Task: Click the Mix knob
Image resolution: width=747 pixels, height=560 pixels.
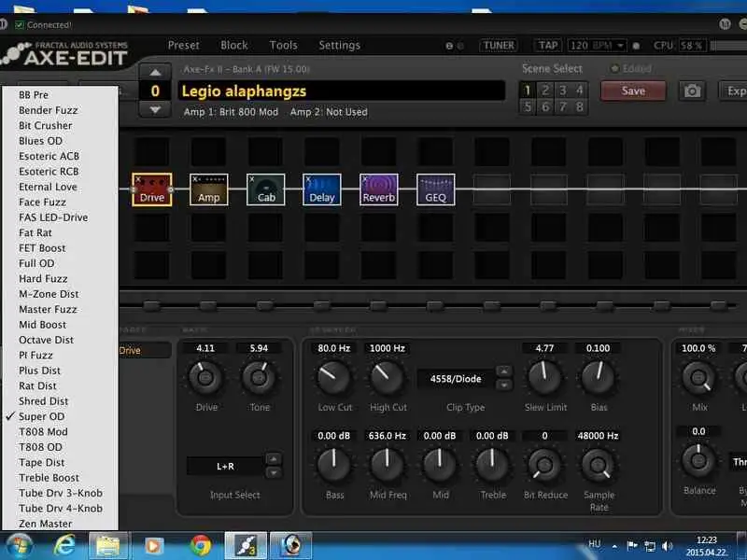Action: pos(698,377)
